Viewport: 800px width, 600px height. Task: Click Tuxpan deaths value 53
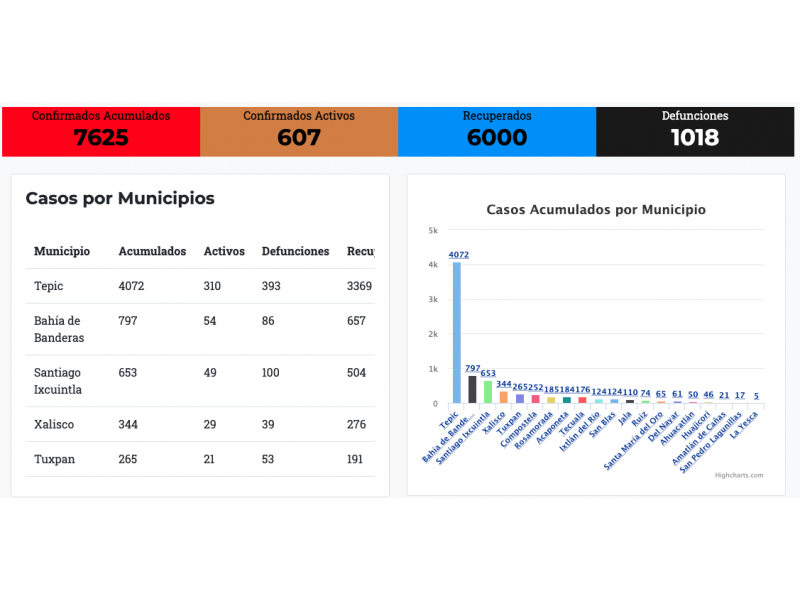tap(267, 459)
